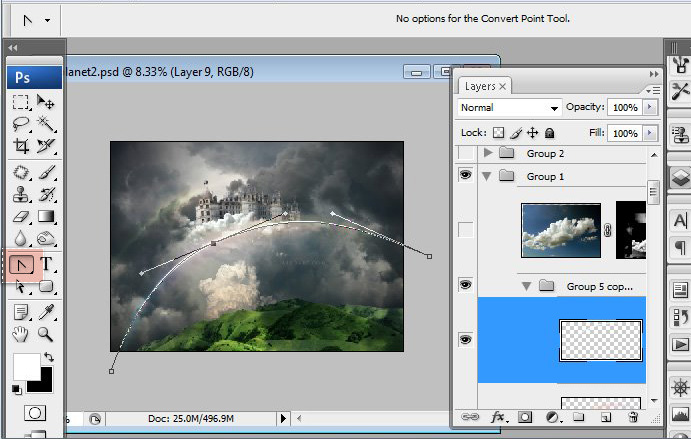
Task: Select the Clone Stamp tool
Action: (x=20, y=194)
